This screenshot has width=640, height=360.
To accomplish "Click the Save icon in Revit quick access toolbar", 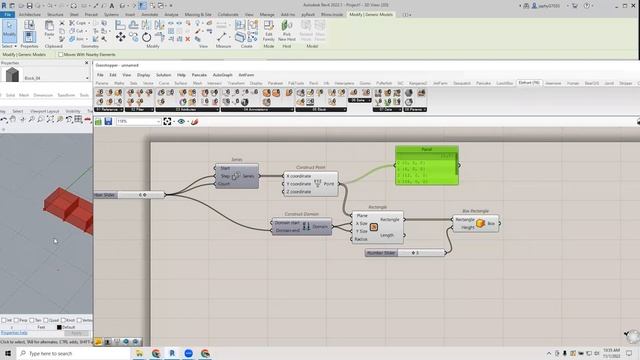I will [x=29, y=6].
